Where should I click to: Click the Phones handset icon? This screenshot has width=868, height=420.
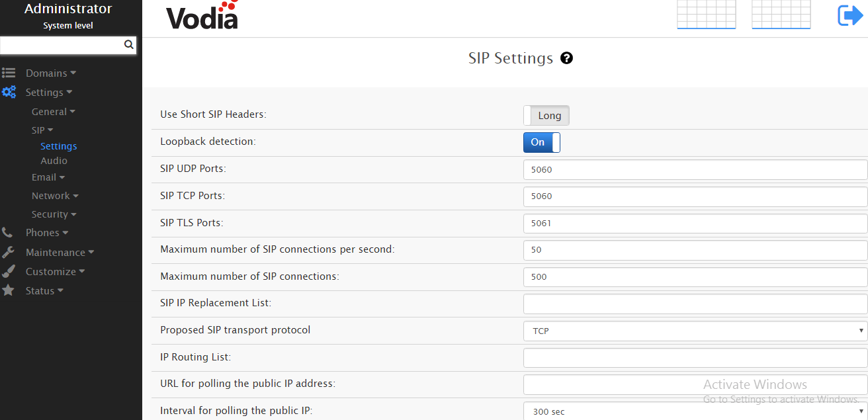point(7,233)
